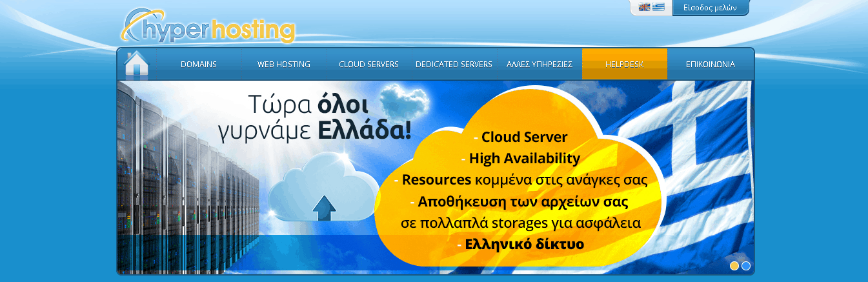
Task: Open the DEDICATED SERVERS menu
Action: pyautogui.click(x=454, y=65)
